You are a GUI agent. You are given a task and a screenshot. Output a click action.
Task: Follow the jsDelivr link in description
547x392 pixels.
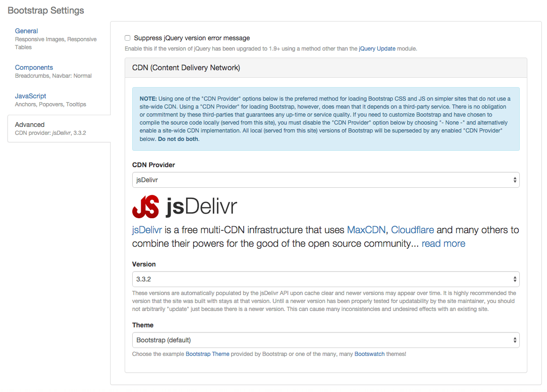[x=147, y=230]
